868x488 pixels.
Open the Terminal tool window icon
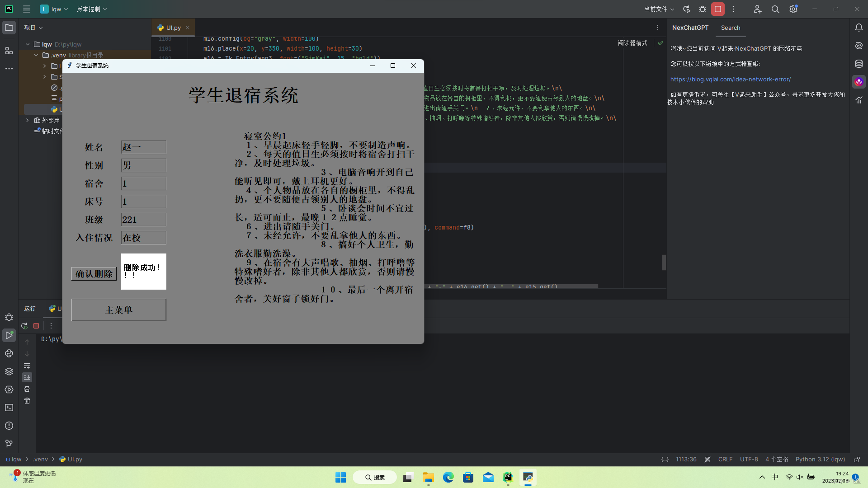click(9, 408)
